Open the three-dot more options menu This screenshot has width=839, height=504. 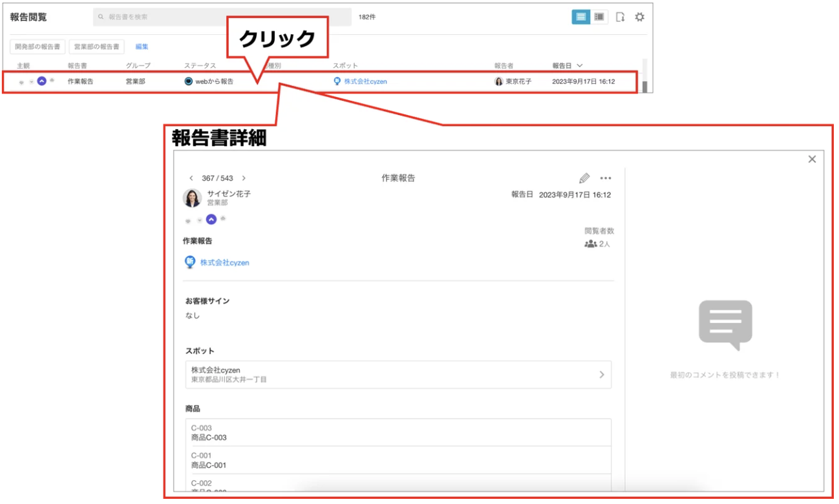click(605, 178)
